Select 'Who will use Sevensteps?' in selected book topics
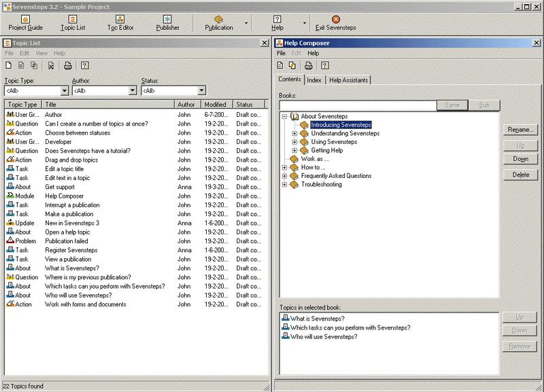This screenshot has width=544, height=392. click(320, 336)
